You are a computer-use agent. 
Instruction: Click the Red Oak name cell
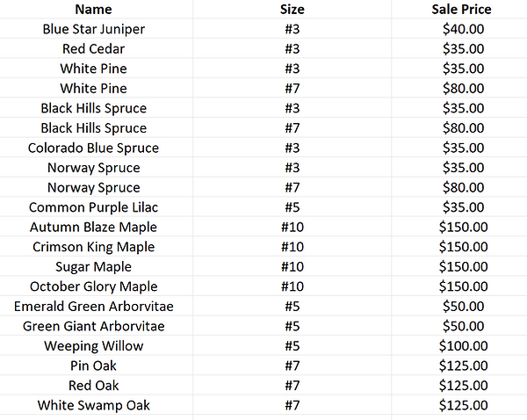pos(93,385)
